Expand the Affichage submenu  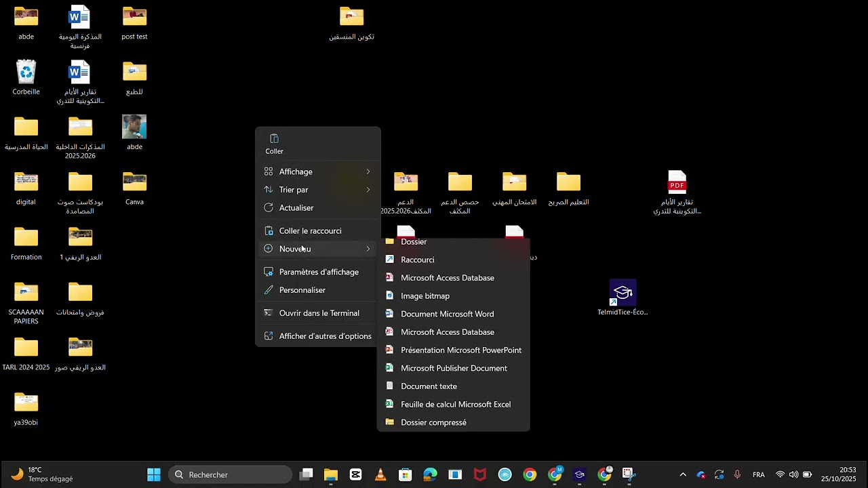pyautogui.click(x=317, y=171)
